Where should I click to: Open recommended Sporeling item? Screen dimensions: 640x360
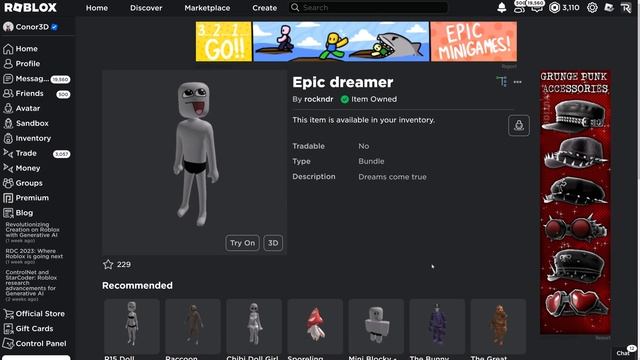(315, 329)
